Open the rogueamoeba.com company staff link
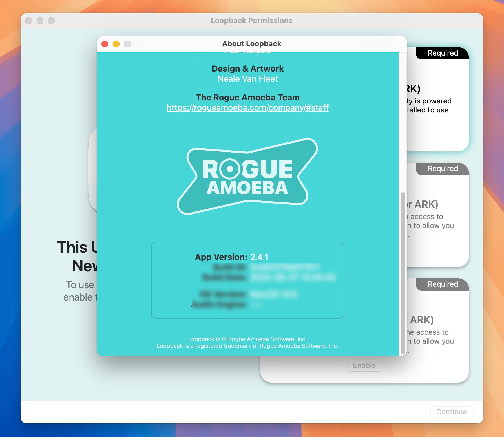Image resolution: width=504 pixels, height=437 pixels. pyautogui.click(x=247, y=108)
